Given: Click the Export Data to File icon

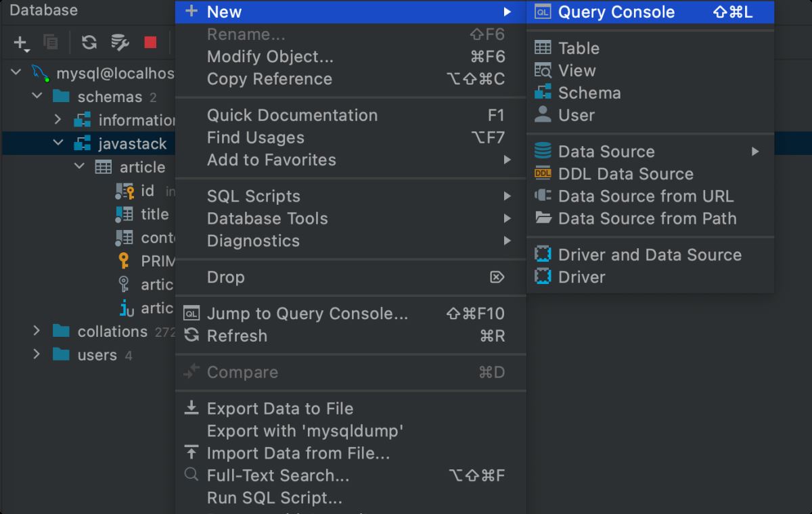Looking at the screenshot, I should 192,408.
